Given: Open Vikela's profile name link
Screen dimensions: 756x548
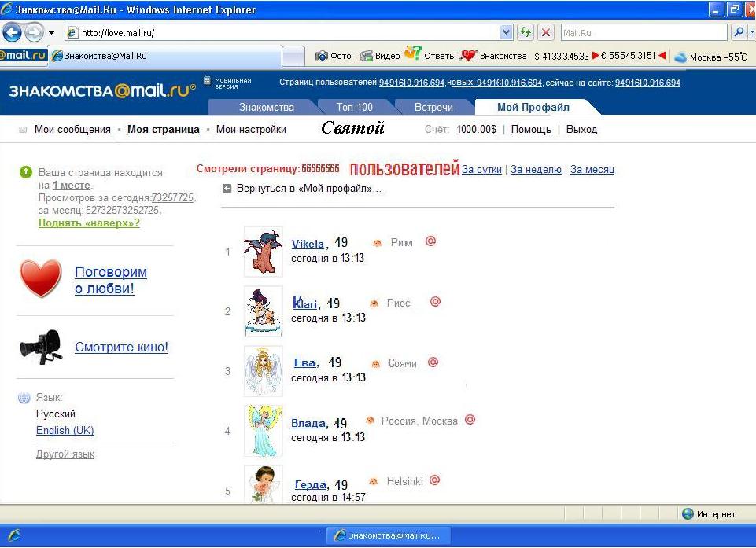Looking at the screenshot, I should tap(308, 244).
